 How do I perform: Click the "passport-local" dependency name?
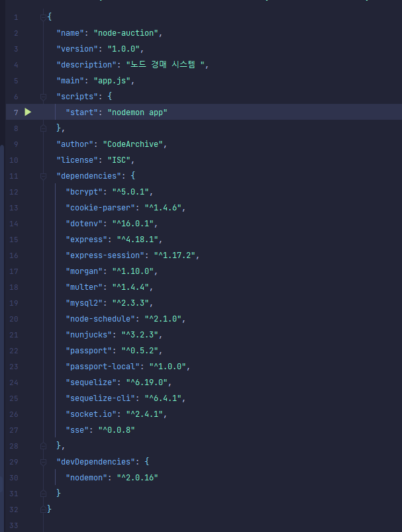(x=103, y=367)
